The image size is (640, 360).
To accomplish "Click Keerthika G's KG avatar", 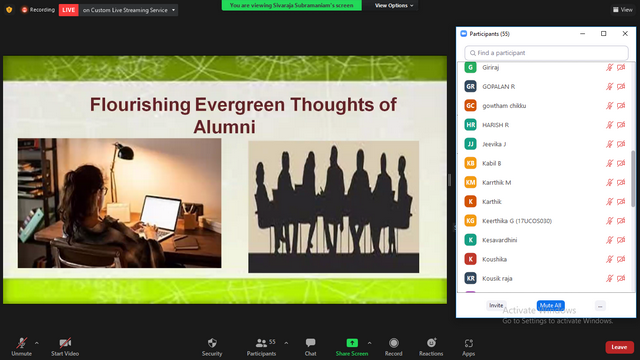I will click(470, 221).
